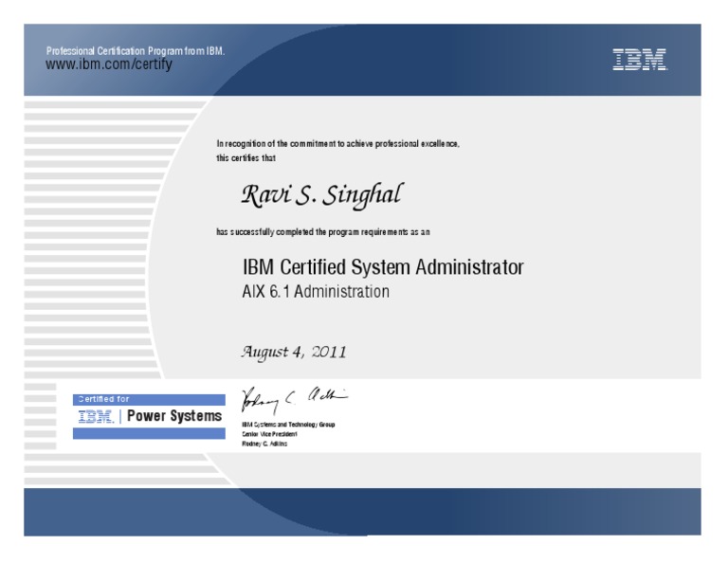Click 'Rodney C. Adkins' printed name
This screenshot has height=563, width=728.
click(264, 444)
